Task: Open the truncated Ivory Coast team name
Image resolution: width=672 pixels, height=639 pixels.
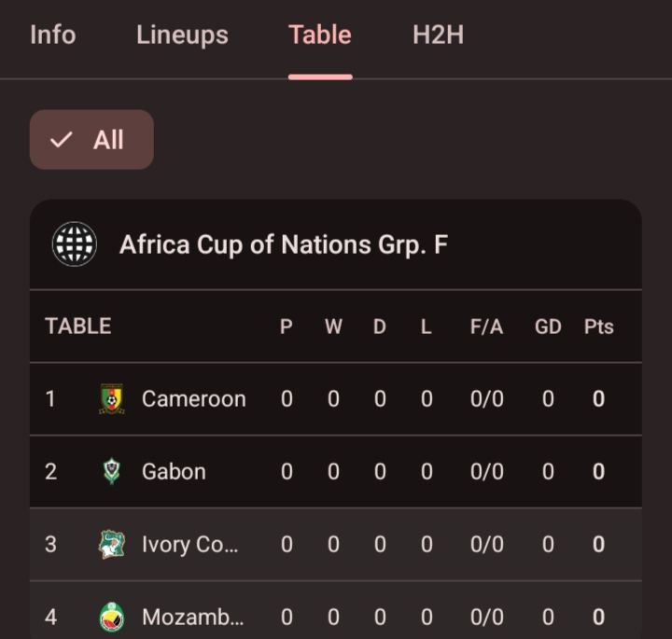Action: pos(189,544)
